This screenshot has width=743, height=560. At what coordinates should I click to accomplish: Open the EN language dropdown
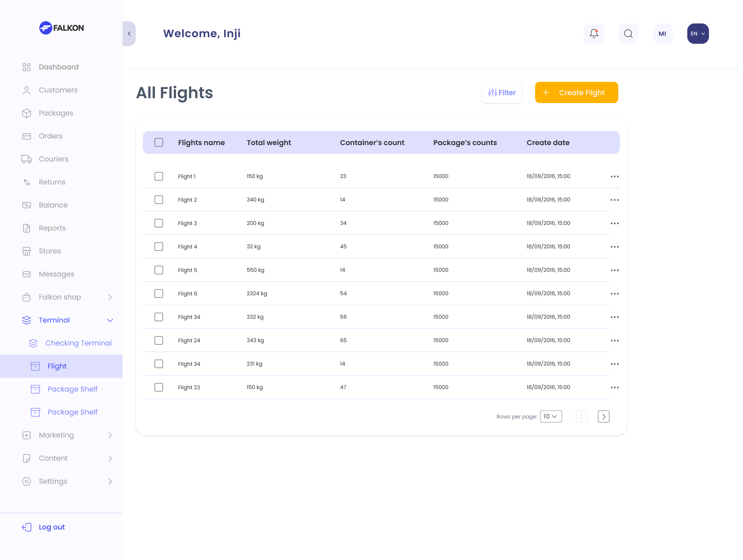[697, 34]
